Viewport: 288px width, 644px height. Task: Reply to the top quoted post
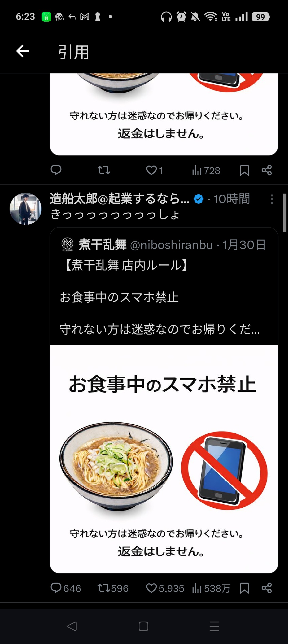coord(56,170)
